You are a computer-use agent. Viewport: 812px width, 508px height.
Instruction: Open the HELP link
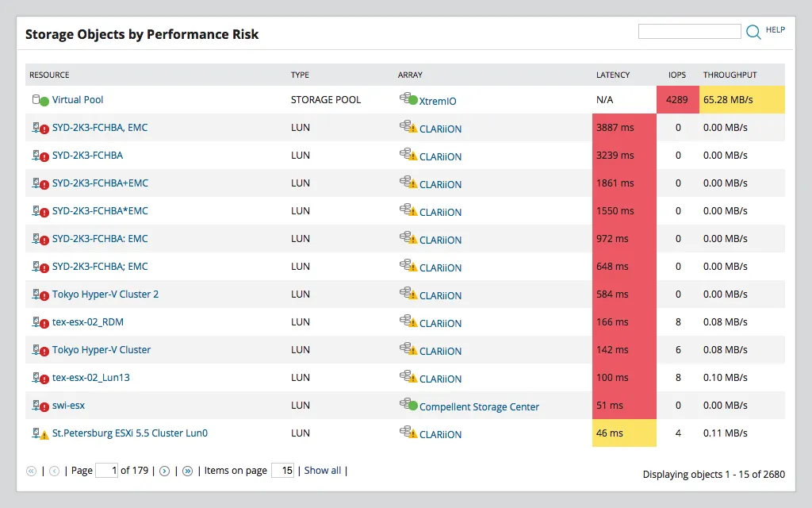click(x=776, y=30)
